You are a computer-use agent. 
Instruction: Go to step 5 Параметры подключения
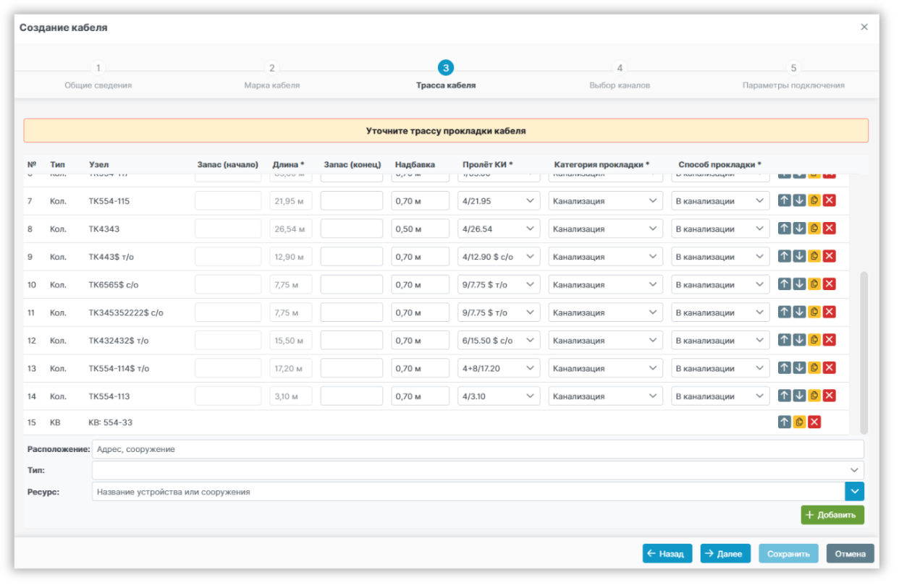pos(793,76)
